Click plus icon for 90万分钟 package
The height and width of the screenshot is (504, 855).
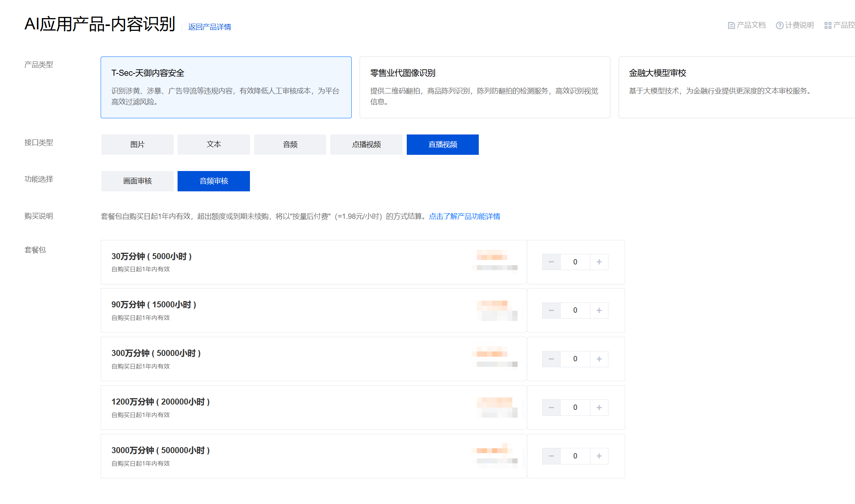[599, 310]
